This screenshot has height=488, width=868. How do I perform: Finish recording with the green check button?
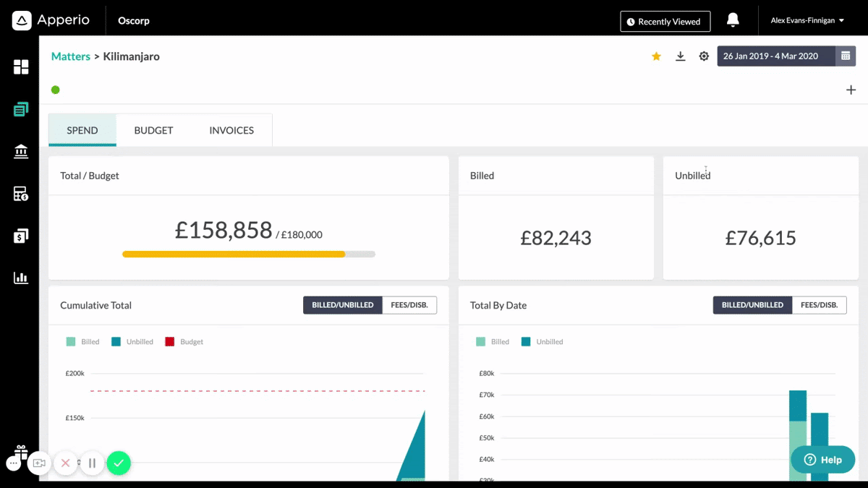[119, 463]
